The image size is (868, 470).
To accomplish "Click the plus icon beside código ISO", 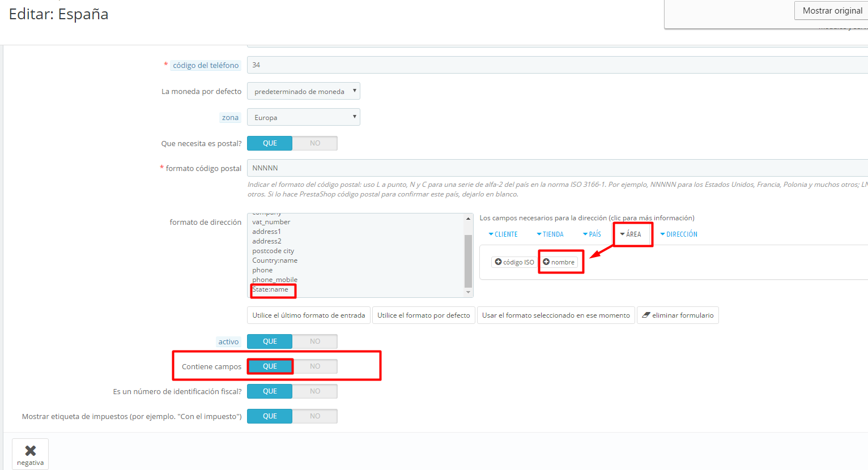I will point(498,262).
